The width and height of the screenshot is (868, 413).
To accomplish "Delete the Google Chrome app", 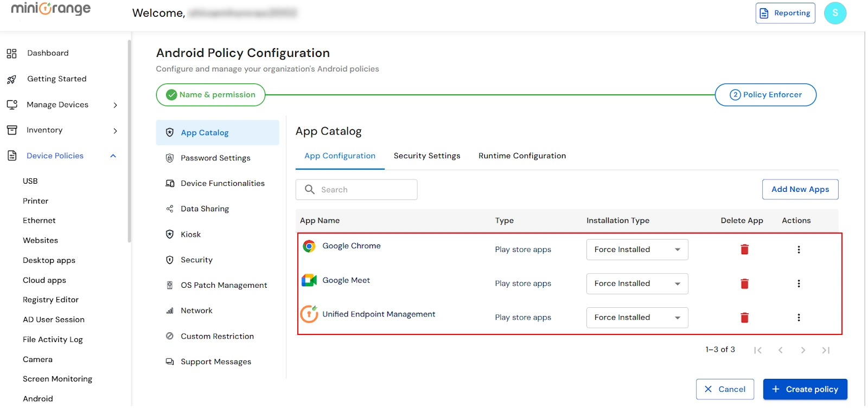I will click(x=744, y=249).
